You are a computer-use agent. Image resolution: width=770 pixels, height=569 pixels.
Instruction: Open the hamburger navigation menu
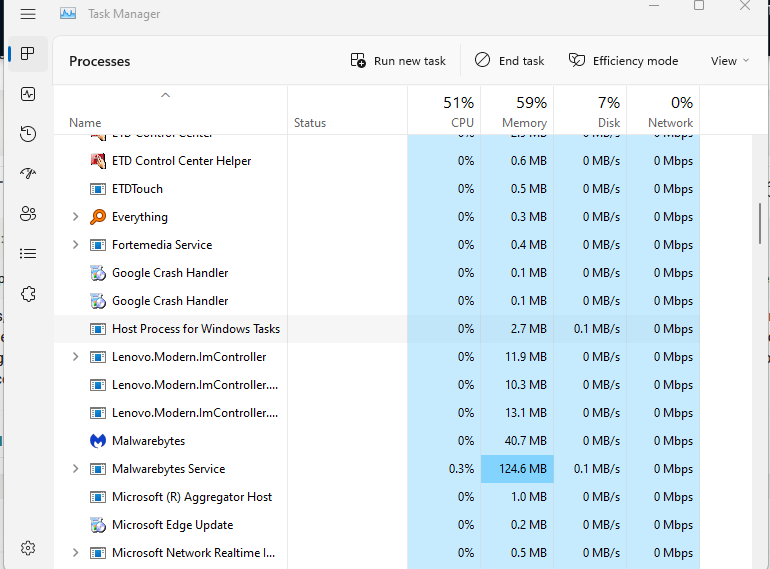[x=28, y=14]
